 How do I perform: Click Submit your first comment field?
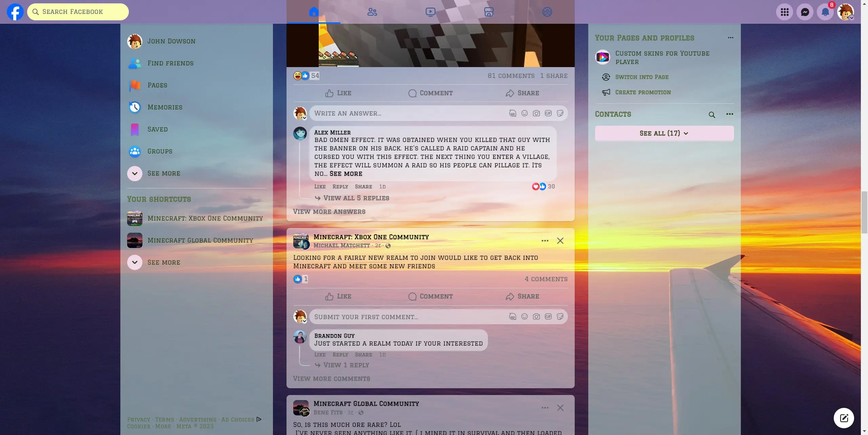[409, 317]
